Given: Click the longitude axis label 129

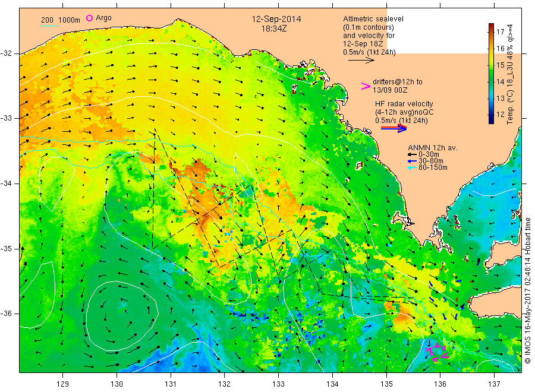Looking at the screenshot, I should pyautogui.click(x=63, y=384).
